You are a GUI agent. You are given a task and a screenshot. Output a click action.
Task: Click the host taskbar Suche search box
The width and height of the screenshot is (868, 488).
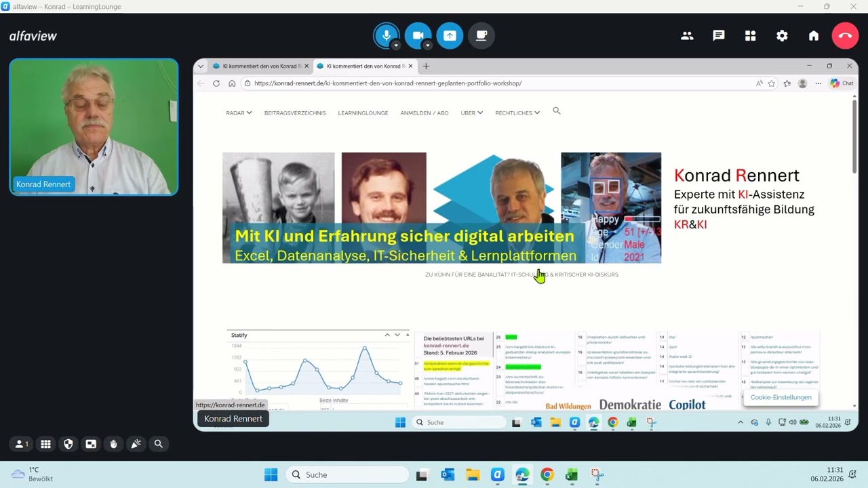(x=347, y=474)
